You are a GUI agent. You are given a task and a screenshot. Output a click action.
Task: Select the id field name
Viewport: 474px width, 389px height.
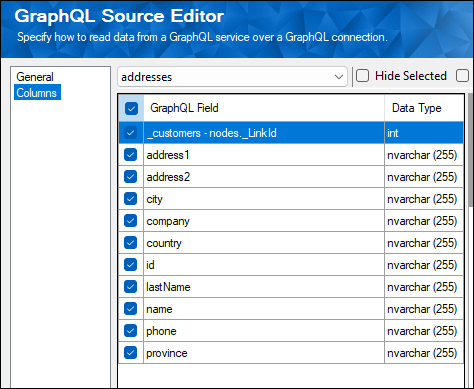click(x=264, y=265)
